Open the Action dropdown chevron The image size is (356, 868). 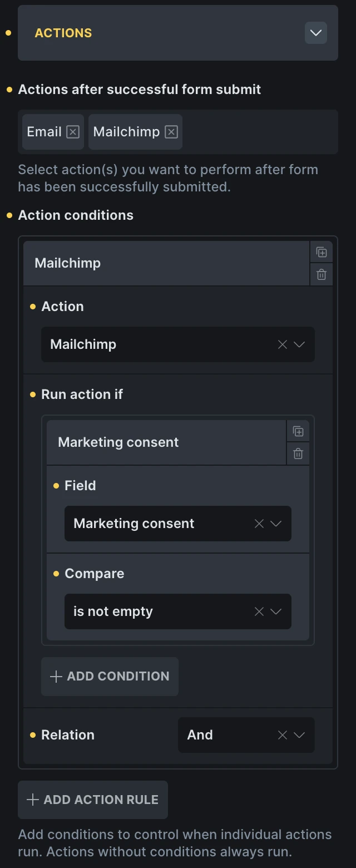click(299, 344)
